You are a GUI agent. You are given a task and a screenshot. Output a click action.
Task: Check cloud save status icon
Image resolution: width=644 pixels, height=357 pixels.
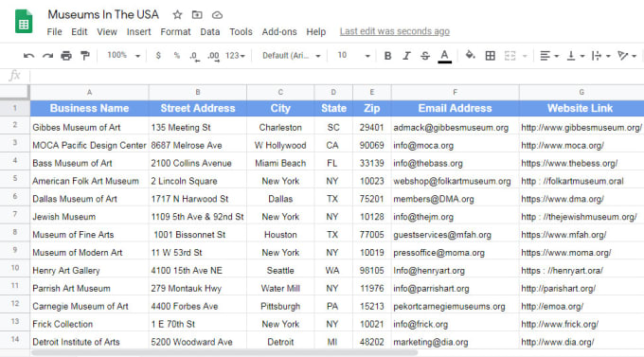pyautogui.click(x=217, y=15)
